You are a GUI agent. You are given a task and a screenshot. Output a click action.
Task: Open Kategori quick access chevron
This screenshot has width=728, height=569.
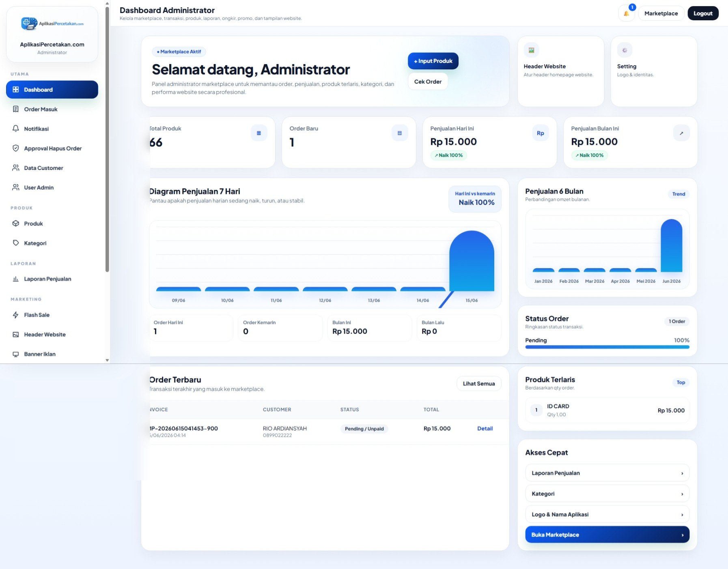click(682, 494)
